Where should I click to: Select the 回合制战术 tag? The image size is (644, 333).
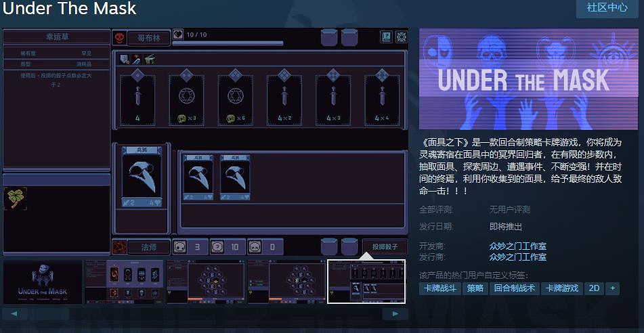514,288
